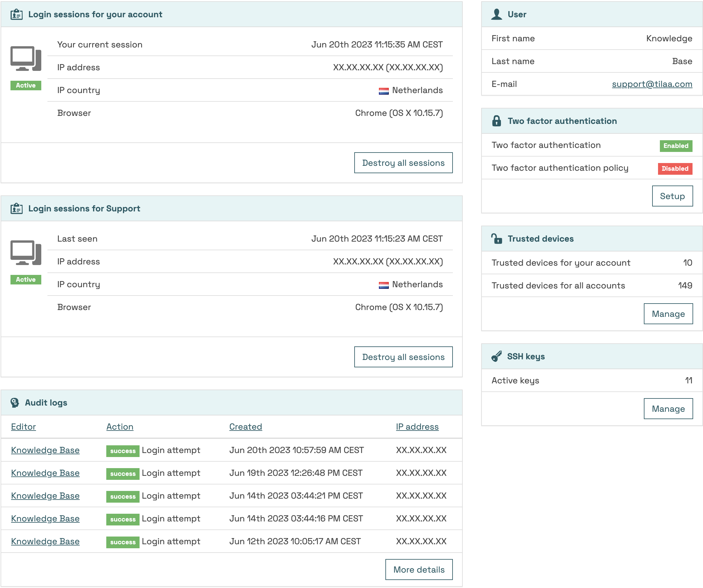Click the green Enabled badge for two factor authentication
703x588 pixels.
[676, 146]
